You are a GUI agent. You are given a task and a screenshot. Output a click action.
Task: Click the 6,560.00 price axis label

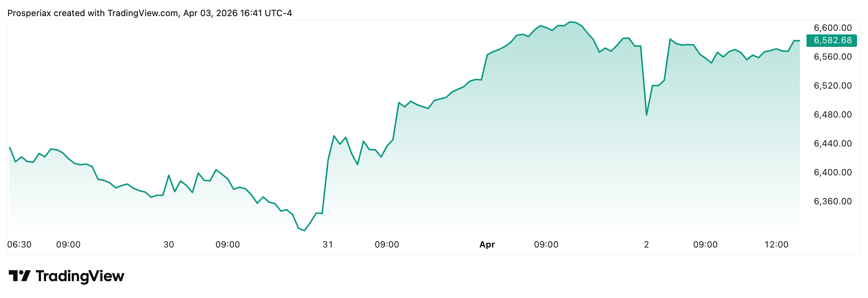pos(833,57)
